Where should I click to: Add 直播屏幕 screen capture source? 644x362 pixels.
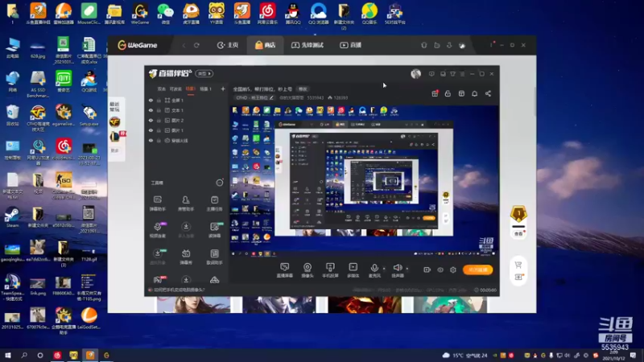[x=285, y=270]
